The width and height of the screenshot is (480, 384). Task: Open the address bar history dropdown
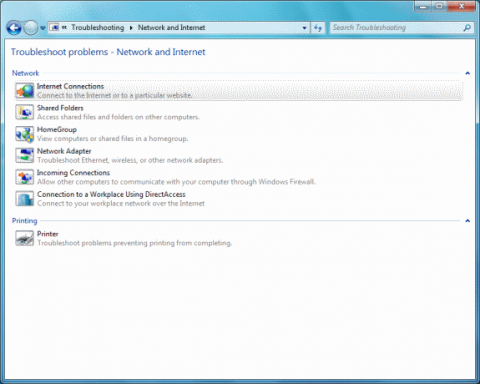pyautogui.click(x=304, y=28)
